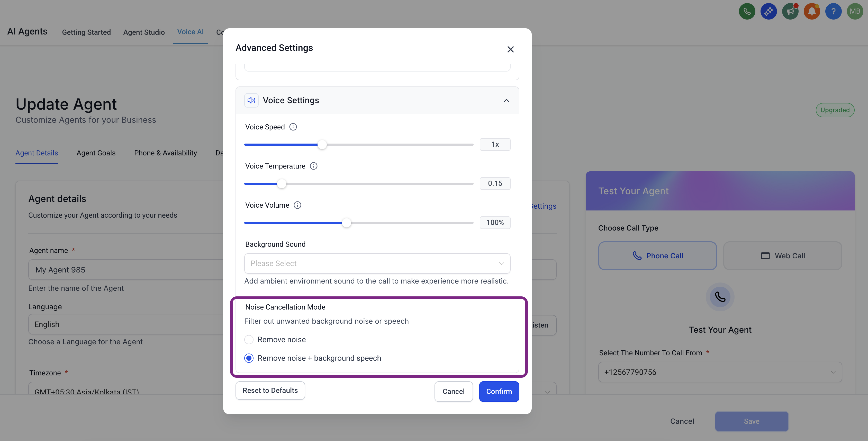This screenshot has height=441, width=868.
Task: Show Voice Speed info tooltip icon
Action: pos(293,127)
